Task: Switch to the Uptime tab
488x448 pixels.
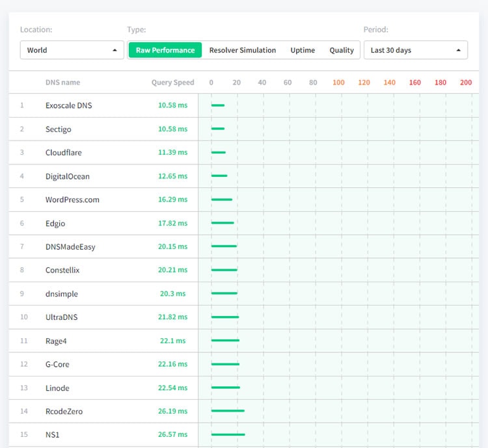Action: point(303,50)
